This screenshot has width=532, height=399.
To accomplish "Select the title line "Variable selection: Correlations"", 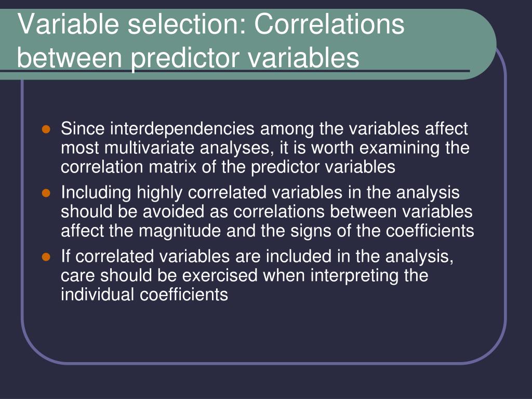I will [x=211, y=24].
